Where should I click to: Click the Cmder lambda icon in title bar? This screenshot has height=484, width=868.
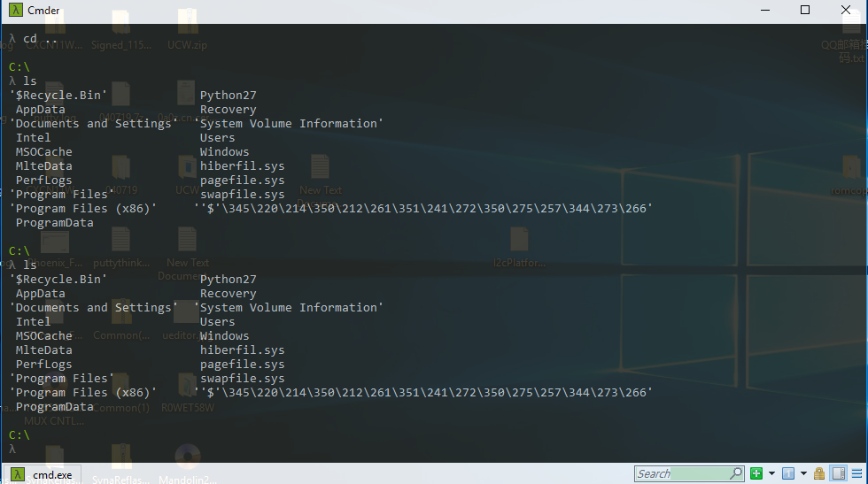point(15,11)
